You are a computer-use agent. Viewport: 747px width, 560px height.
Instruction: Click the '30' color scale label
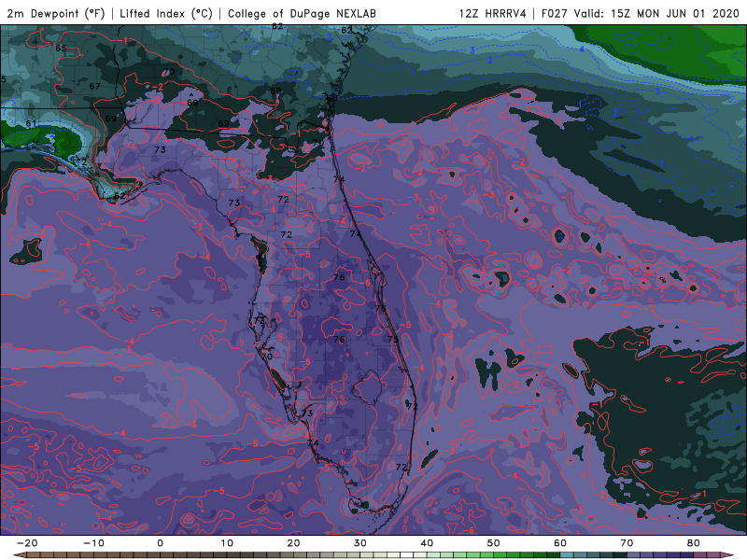click(360, 543)
